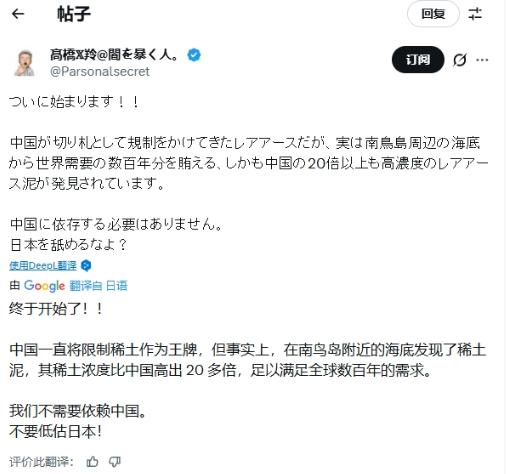Image resolution: width=506 pixels, height=474 pixels.
Task: Click the translated line 终于开始了!!
Action: point(56,309)
